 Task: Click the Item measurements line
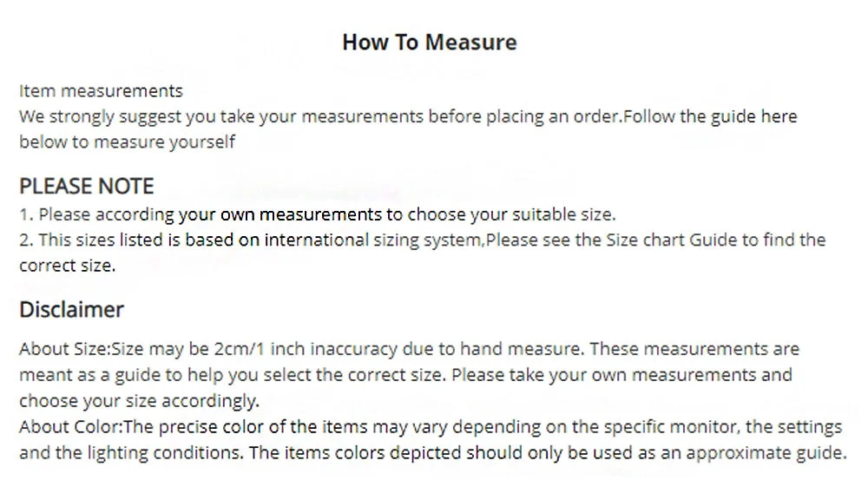coord(101,91)
